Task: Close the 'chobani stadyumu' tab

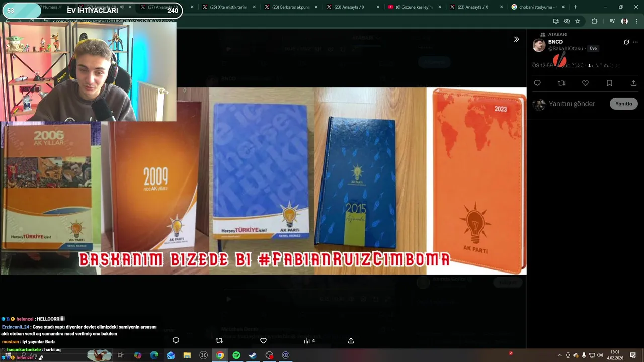Action: pos(563,7)
